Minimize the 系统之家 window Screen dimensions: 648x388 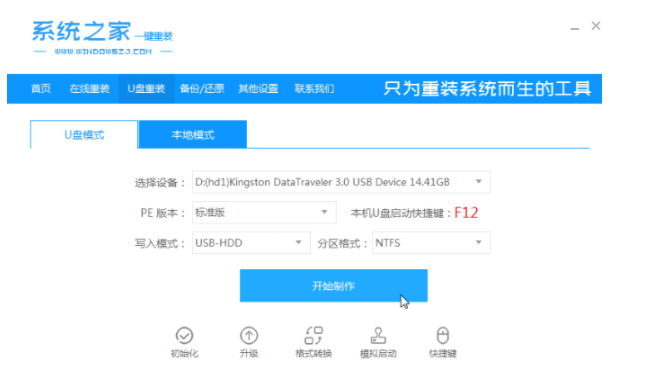(574, 29)
